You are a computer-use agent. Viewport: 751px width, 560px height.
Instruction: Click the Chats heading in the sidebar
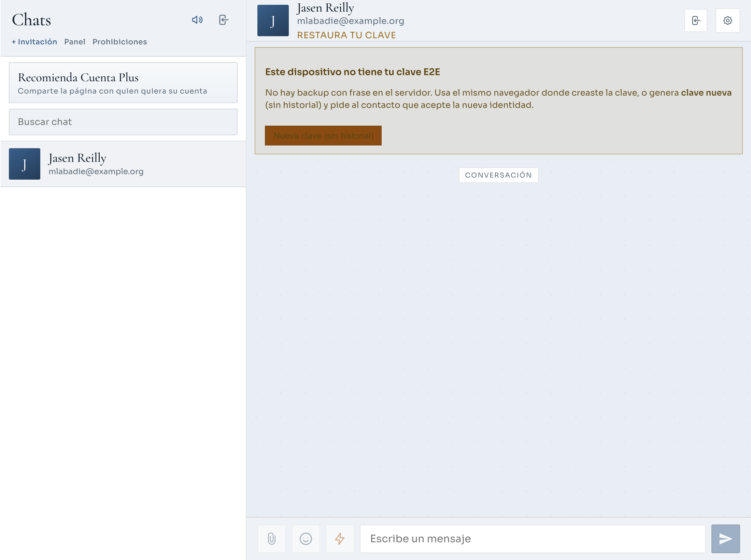point(31,20)
